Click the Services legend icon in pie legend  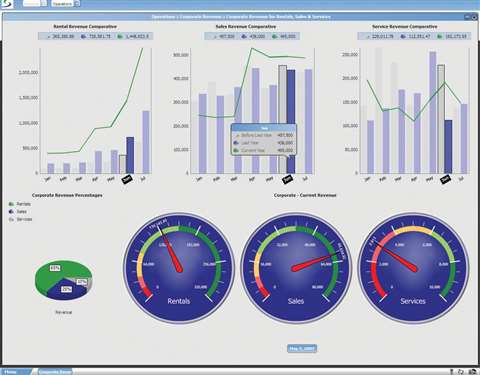(11, 220)
